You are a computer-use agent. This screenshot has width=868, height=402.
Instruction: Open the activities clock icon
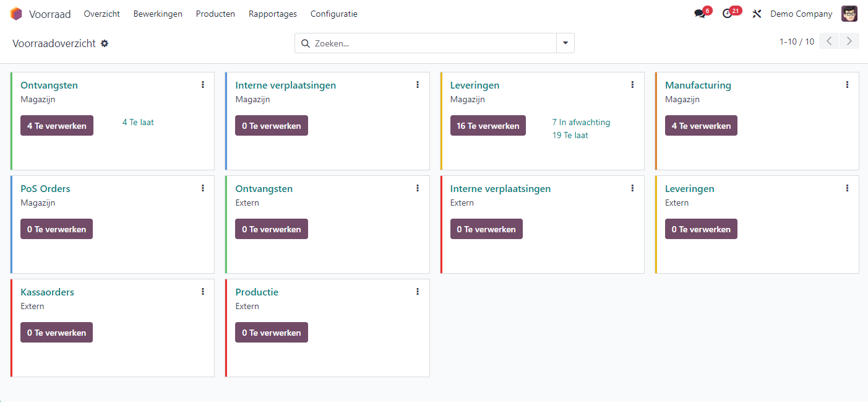(x=728, y=14)
